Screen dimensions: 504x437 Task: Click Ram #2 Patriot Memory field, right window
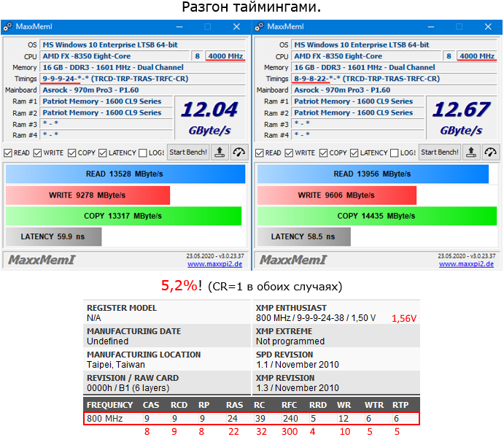coord(358,113)
